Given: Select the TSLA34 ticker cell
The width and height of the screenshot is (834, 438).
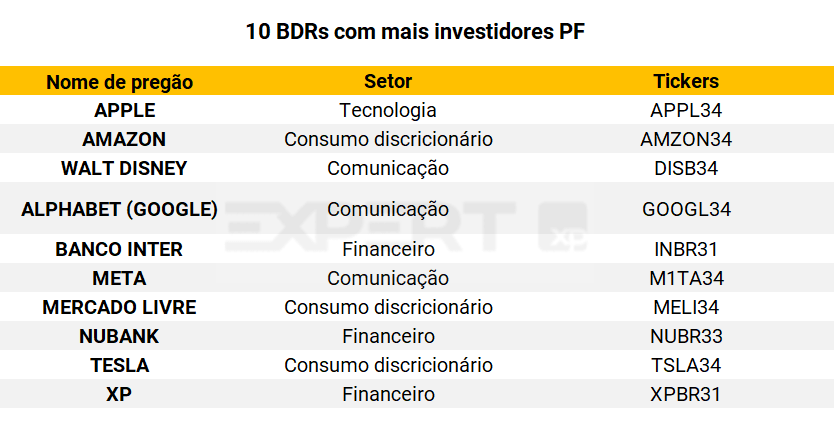Looking at the screenshot, I should [686, 365].
